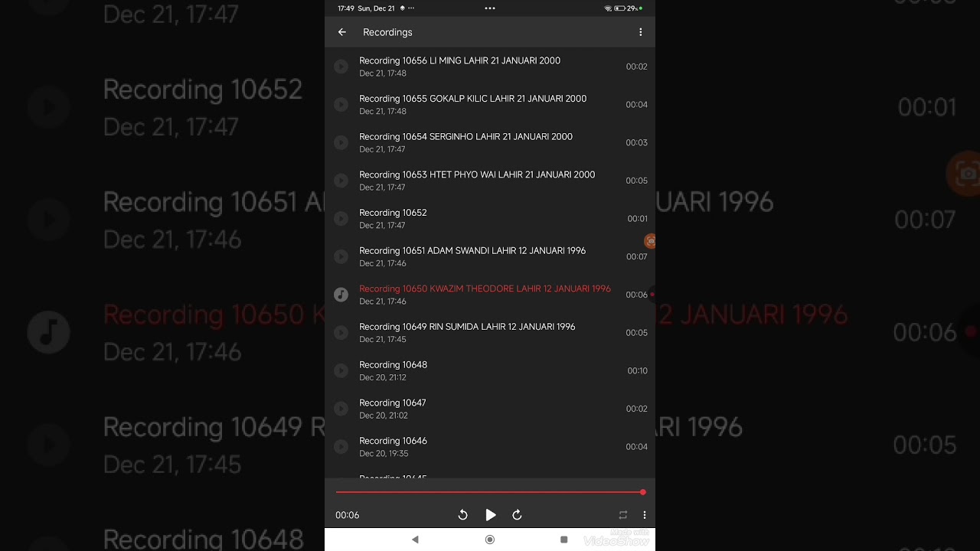Select Recording 10655 GOKALP KILIC LAHIR 21 JANUARI 2000
Image resolution: width=980 pixels, height=551 pixels.
(473, 99)
